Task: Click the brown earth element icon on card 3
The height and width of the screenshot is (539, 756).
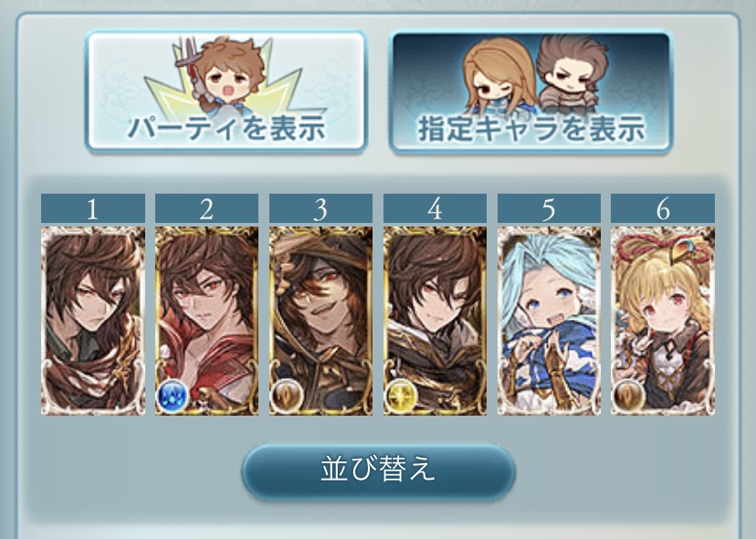Action: [287, 396]
